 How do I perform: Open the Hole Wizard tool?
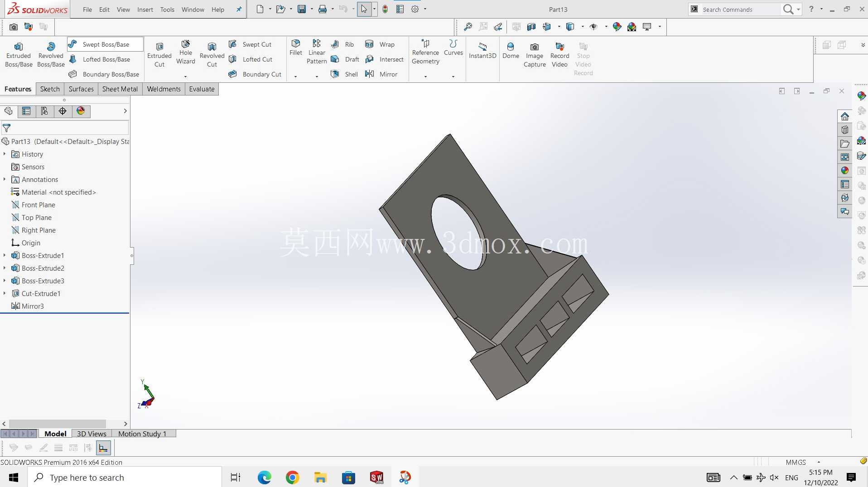186,52
